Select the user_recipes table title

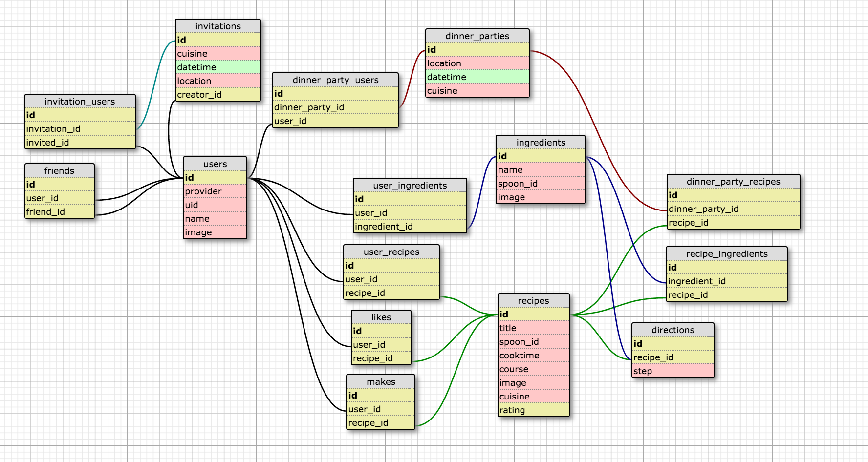[x=391, y=252]
